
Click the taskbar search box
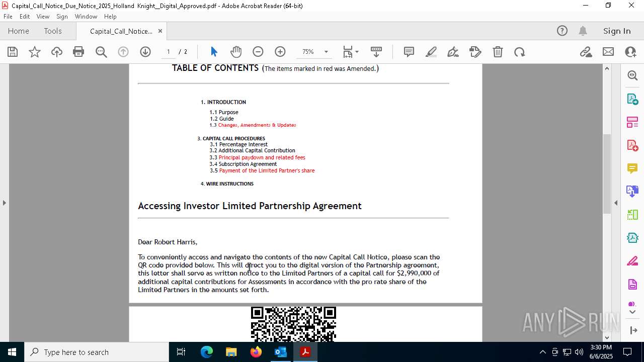[96, 352]
